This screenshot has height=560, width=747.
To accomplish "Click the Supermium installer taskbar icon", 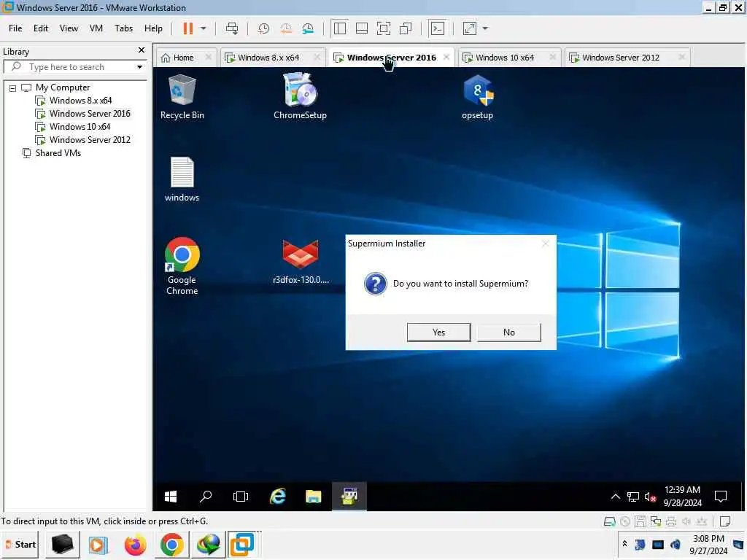I will pyautogui.click(x=349, y=497).
